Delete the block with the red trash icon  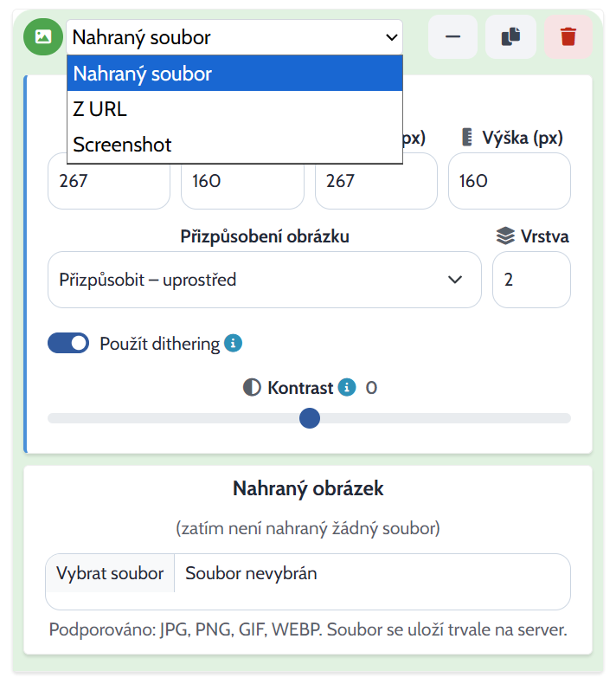click(x=568, y=36)
